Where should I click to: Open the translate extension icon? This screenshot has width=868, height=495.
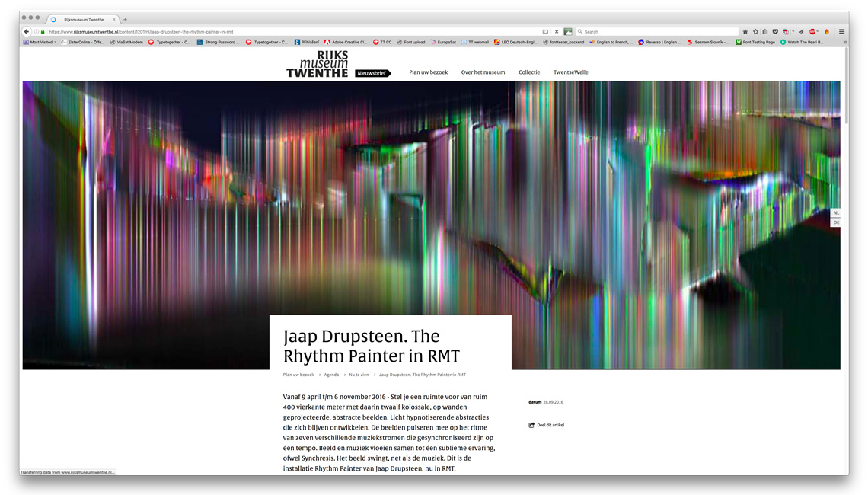[786, 31]
